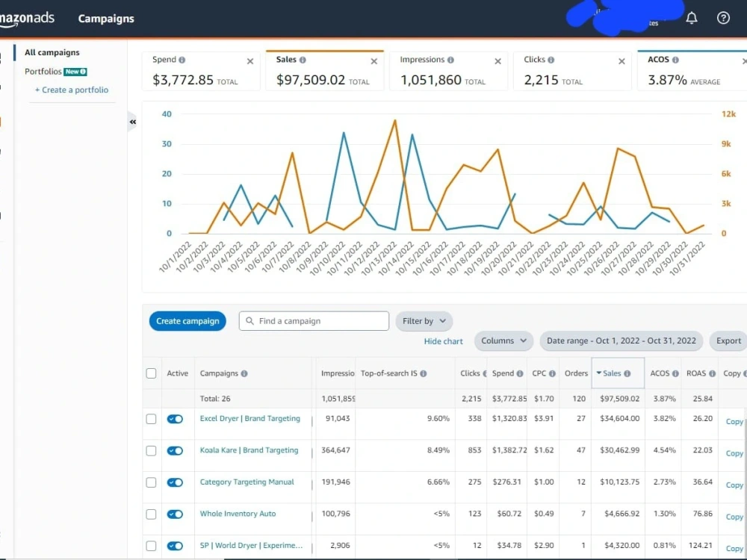The image size is (747, 560).
Task: Close the Impressions metric card
Action: point(498,61)
